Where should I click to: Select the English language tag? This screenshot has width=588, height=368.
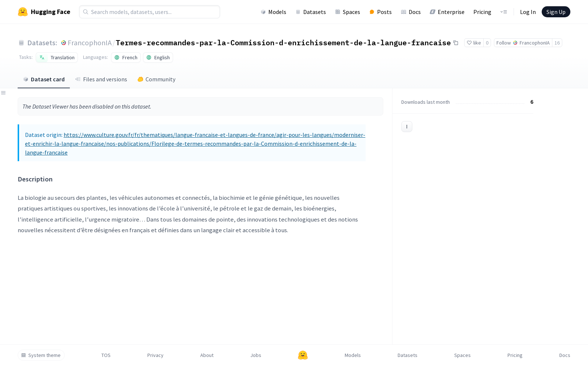158,57
